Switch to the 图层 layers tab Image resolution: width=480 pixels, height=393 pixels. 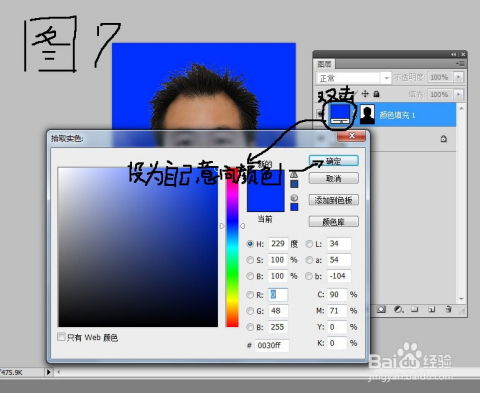coord(324,64)
